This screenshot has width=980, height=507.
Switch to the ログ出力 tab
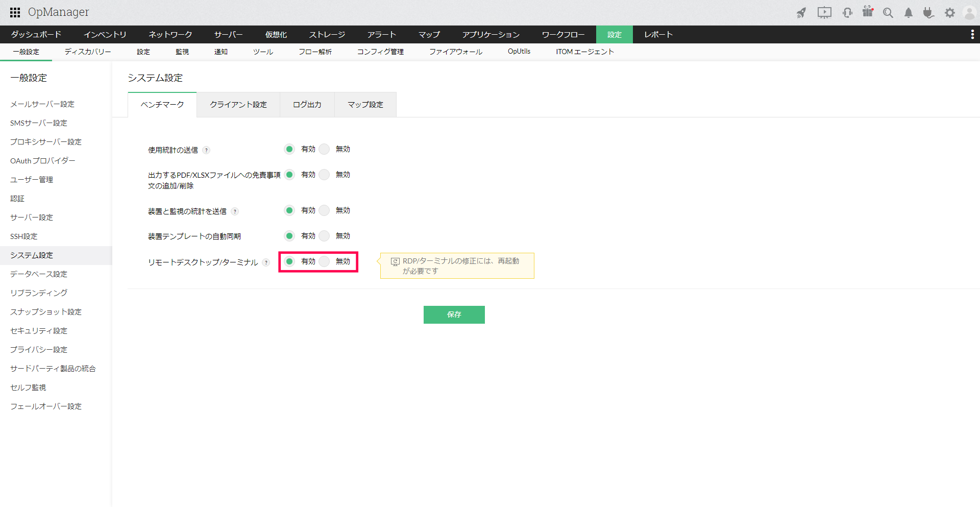[307, 105]
